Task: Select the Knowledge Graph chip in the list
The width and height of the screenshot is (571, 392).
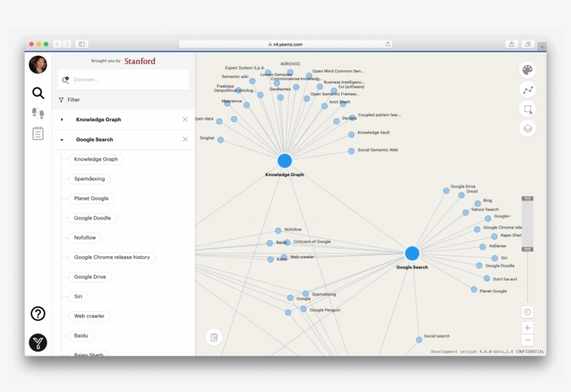Action: coord(96,159)
